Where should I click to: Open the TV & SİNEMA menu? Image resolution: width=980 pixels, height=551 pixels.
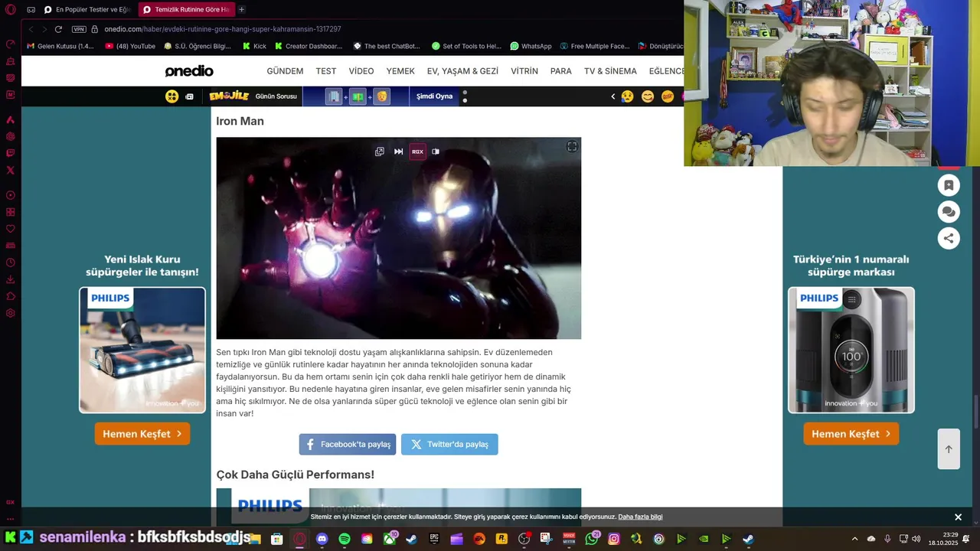pos(610,71)
